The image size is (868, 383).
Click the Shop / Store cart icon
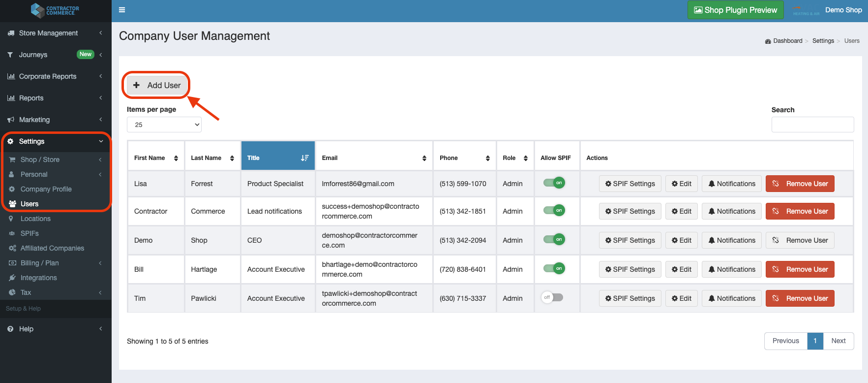(x=12, y=160)
